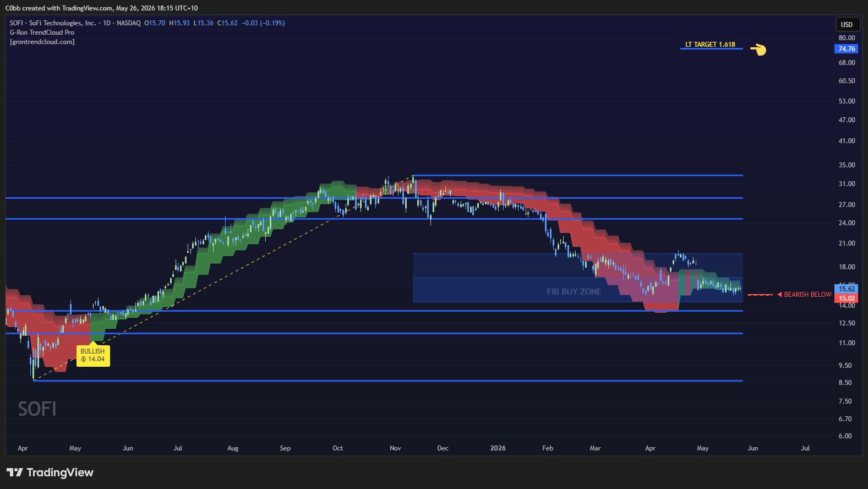Click the 15.62 current price tag
Screen dimensions: 868x489
[846, 289]
